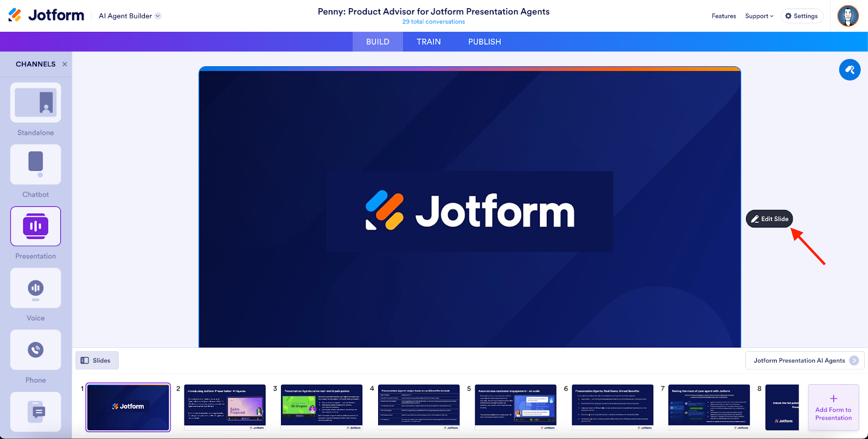Screen dimensions: 868x439
Task: Click the Jotform logo in the header
Action: point(46,15)
